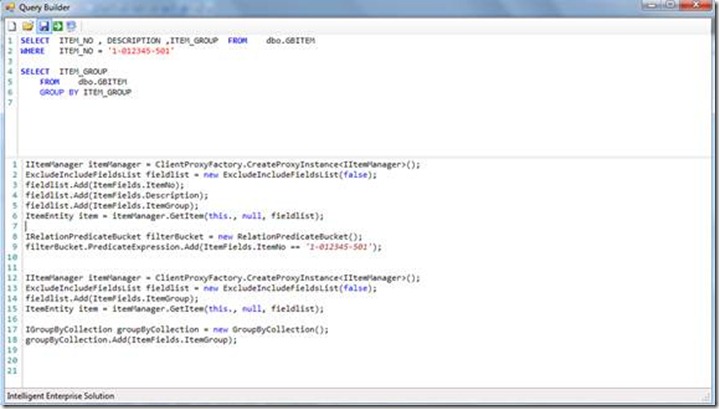Viewport: 719px width, 409px height.
Task: Click the bottom-right window resize grip
Action: 706,397
